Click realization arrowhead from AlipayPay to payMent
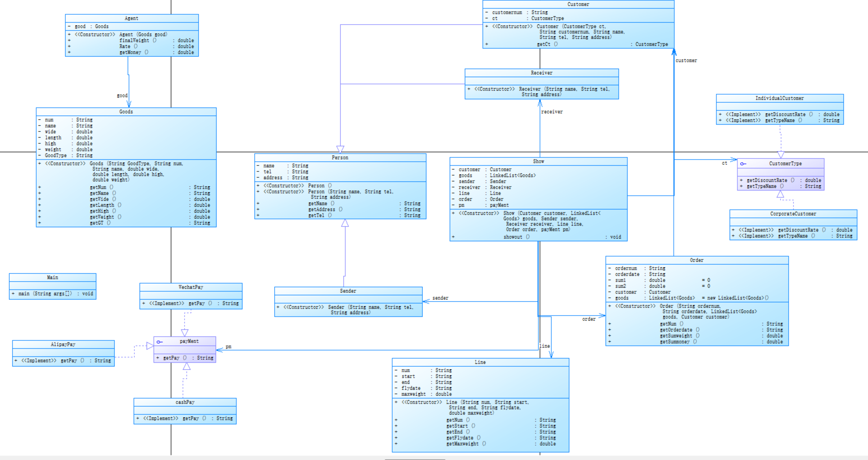This screenshot has height=460, width=868. (x=150, y=346)
